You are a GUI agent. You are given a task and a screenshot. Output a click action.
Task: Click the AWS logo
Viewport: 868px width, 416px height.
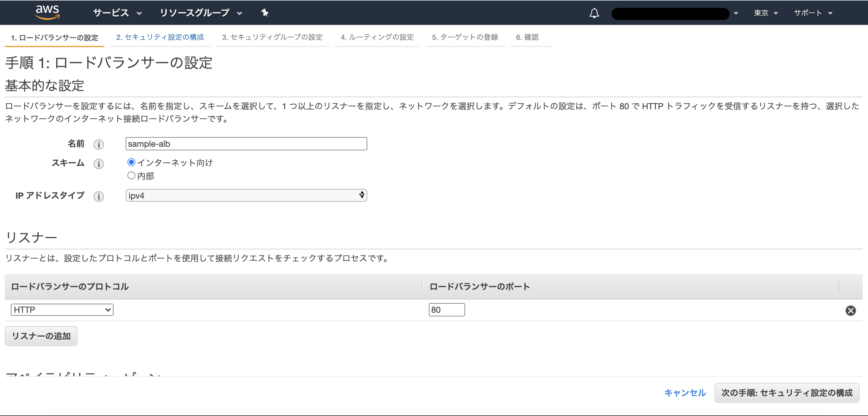coord(47,12)
